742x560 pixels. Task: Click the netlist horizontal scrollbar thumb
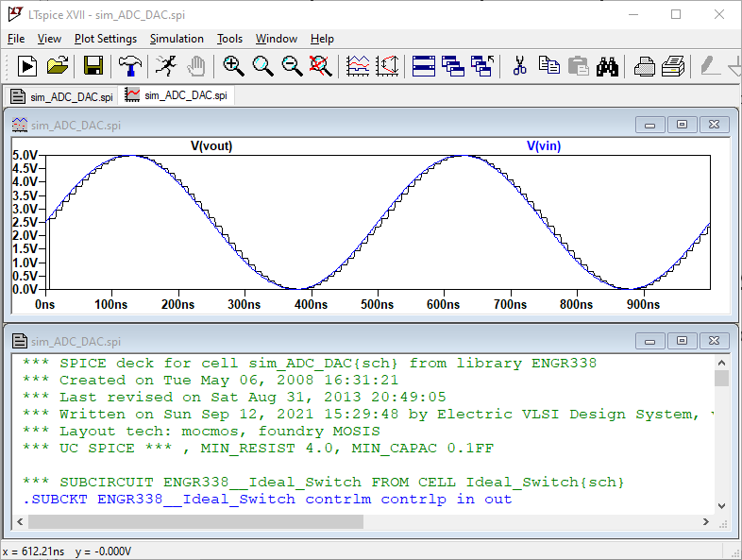click(x=196, y=521)
